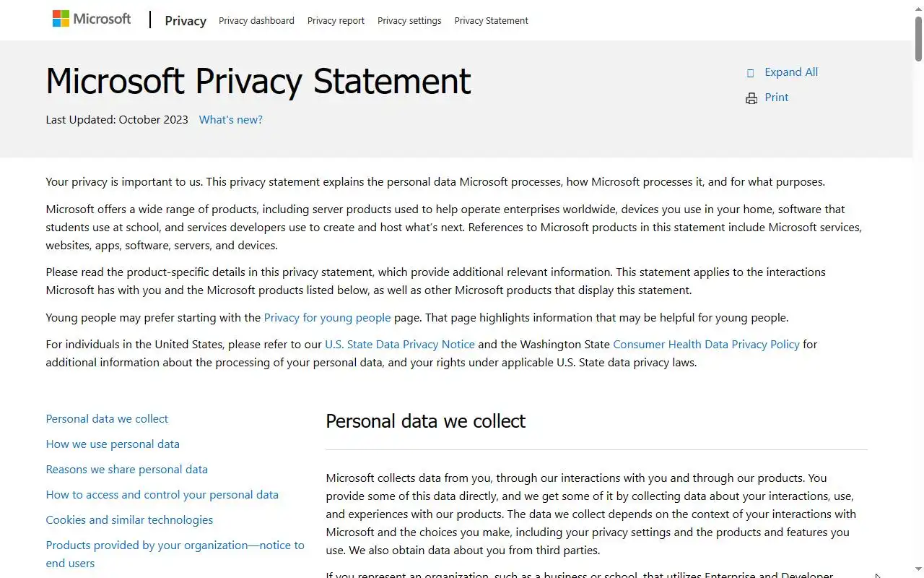Click the Expand All icon
This screenshot has width=924, height=578.
point(751,73)
